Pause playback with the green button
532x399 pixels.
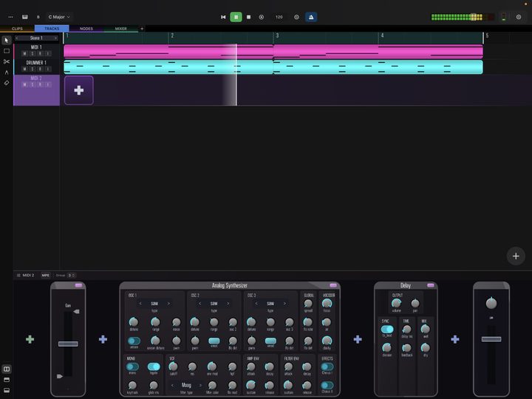coord(236,17)
